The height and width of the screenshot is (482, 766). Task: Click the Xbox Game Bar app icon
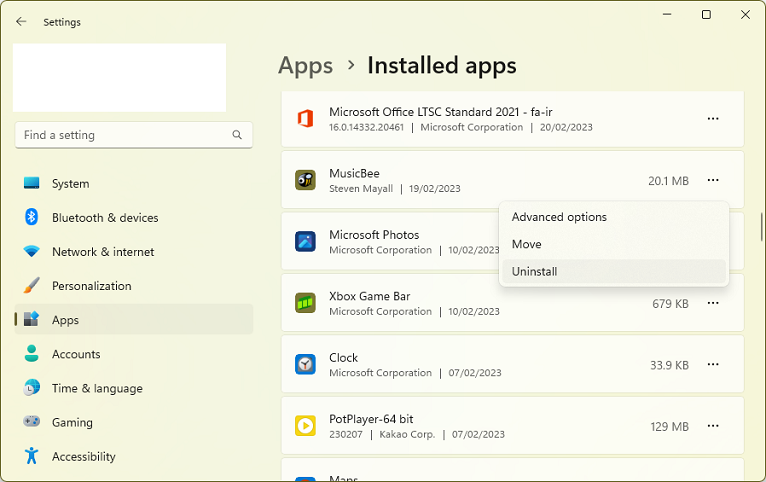point(305,303)
